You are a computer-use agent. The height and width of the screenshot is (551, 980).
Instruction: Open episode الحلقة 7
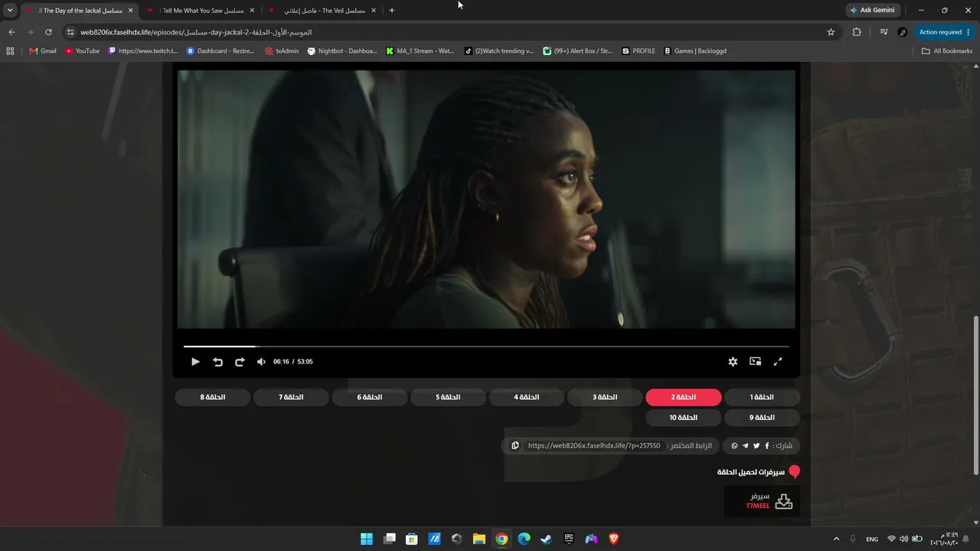(x=291, y=397)
